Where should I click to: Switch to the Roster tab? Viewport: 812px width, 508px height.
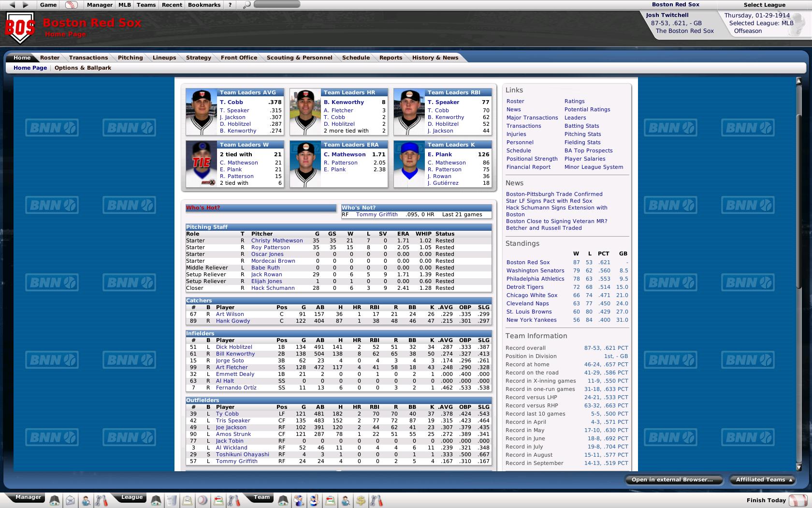pos(50,58)
